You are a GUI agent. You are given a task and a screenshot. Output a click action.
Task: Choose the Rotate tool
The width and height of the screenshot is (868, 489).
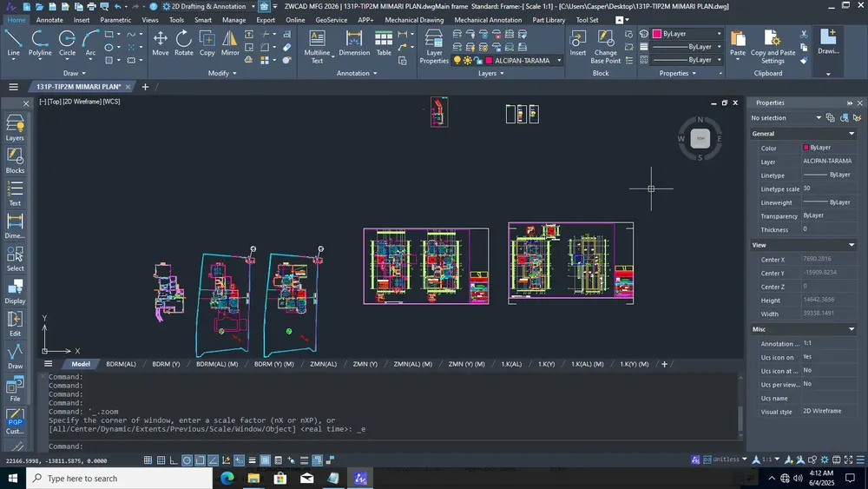184,43
